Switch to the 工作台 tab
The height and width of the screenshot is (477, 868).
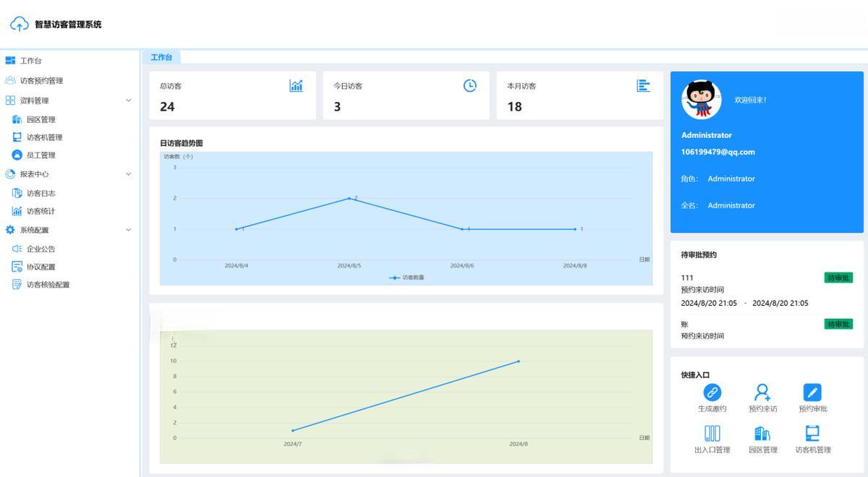pyautogui.click(x=161, y=57)
